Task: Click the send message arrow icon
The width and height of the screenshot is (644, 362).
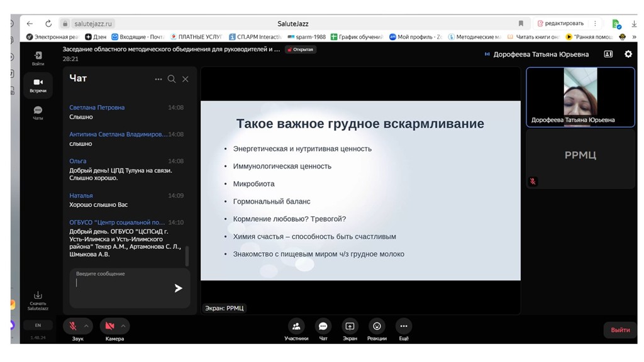Action: click(178, 288)
